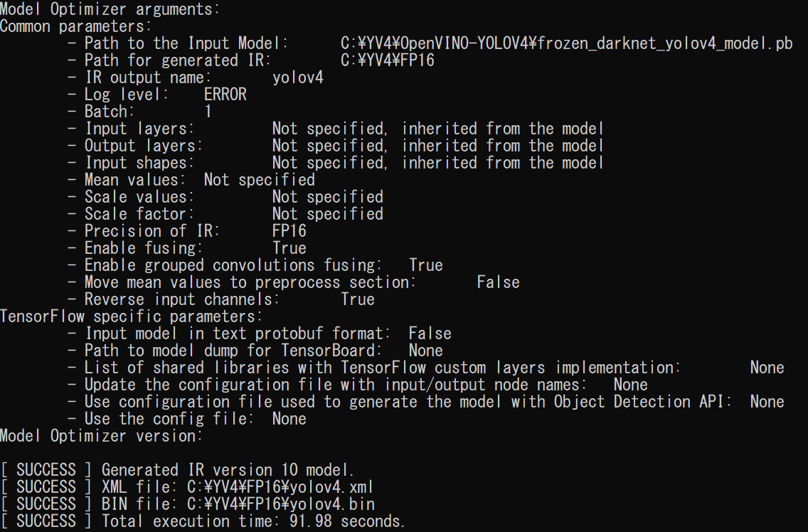
Task: Click the grouped convolutions fusing True value
Action: pyautogui.click(x=425, y=265)
